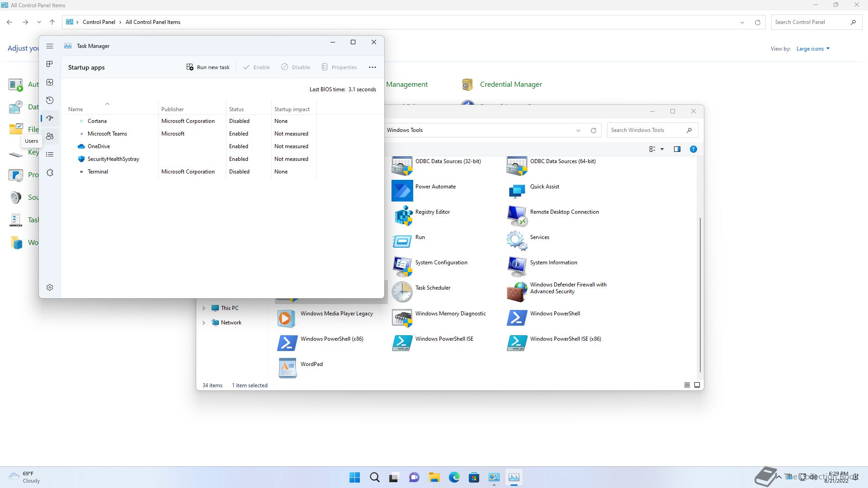Click Run new task button
Viewport: 868px width, 488px height.
208,67
